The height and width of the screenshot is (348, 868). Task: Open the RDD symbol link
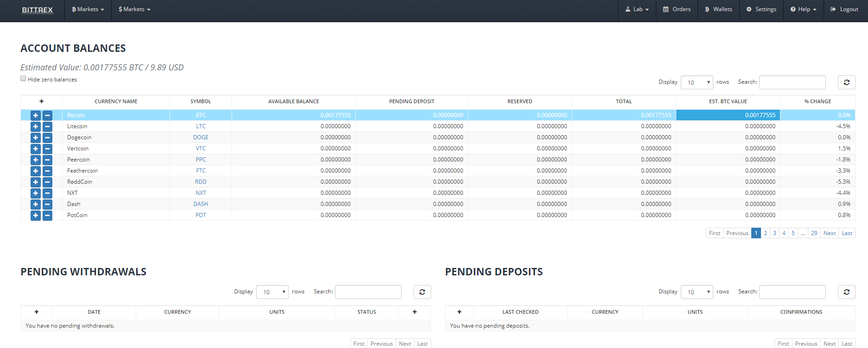(x=201, y=182)
